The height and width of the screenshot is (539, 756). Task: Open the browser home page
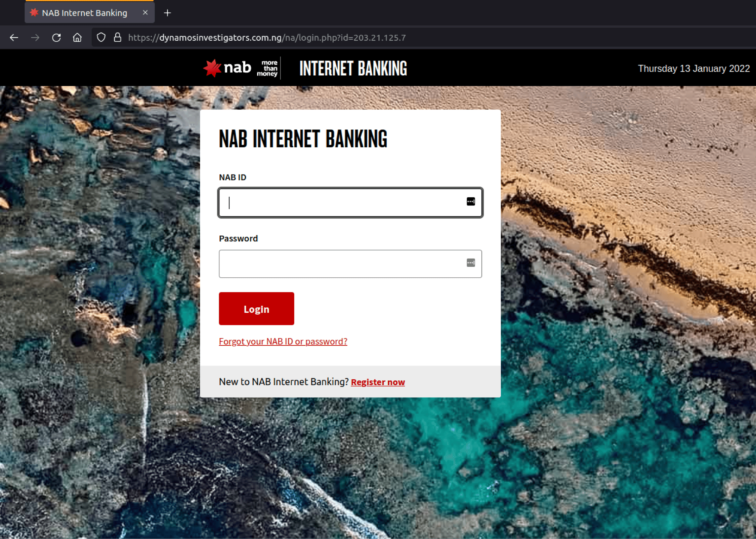pos(77,37)
